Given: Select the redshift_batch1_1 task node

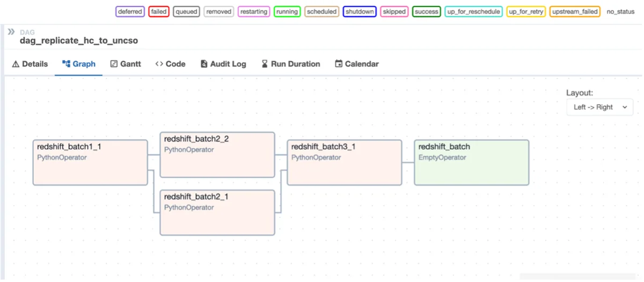Looking at the screenshot, I should coord(90,163).
